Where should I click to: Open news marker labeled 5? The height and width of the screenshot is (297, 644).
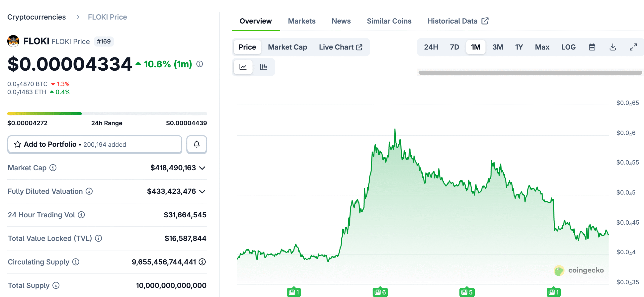pos(467,292)
